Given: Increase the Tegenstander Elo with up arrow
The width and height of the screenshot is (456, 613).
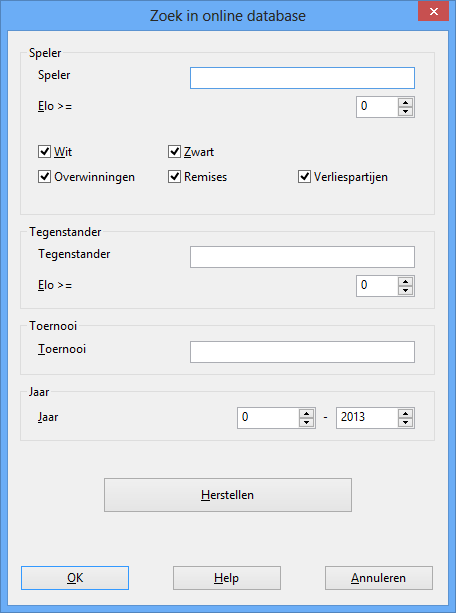Looking at the screenshot, I should [x=406, y=282].
